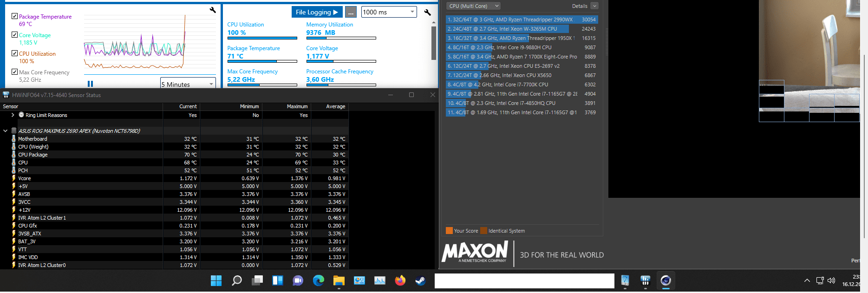This screenshot has width=868, height=293.
Task: Launch Teams Chat from the taskbar
Action: [x=298, y=280]
